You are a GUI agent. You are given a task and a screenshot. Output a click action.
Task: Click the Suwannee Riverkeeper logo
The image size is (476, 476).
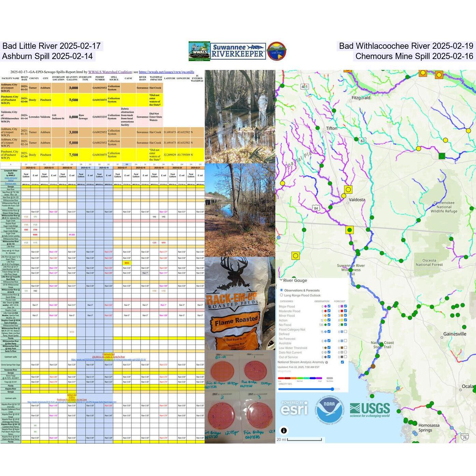[238, 52]
